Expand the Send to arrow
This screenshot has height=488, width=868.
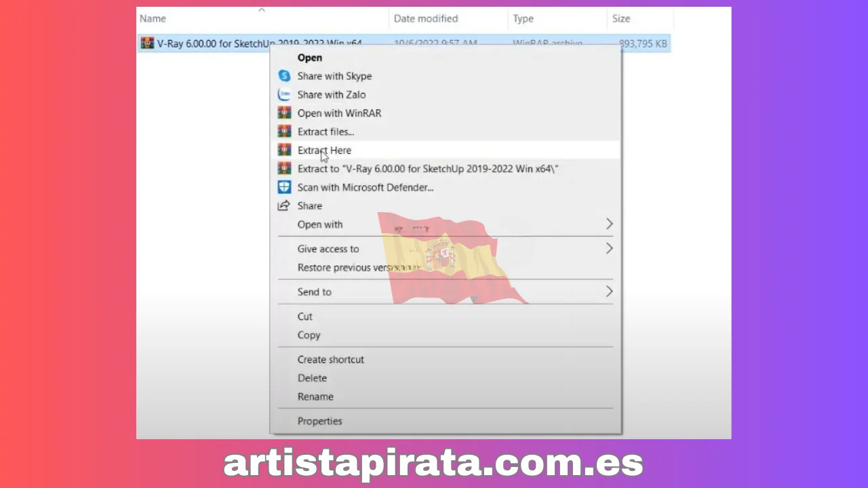click(x=609, y=291)
